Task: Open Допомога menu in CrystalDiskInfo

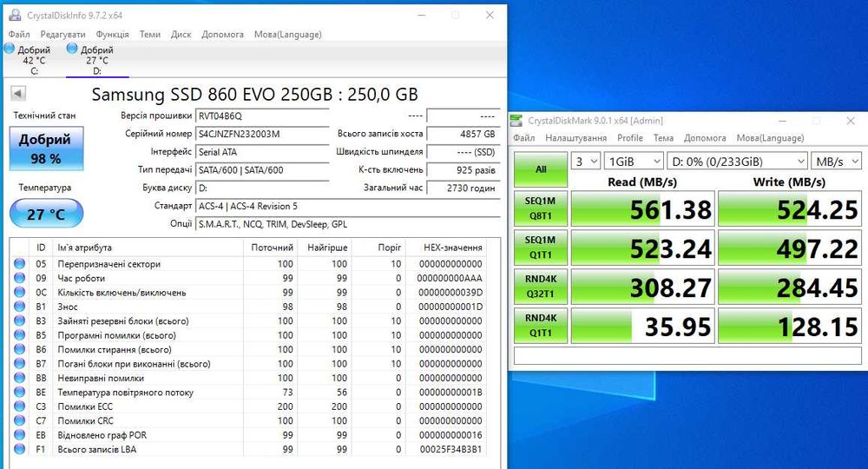Action: (x=222, y=35)
